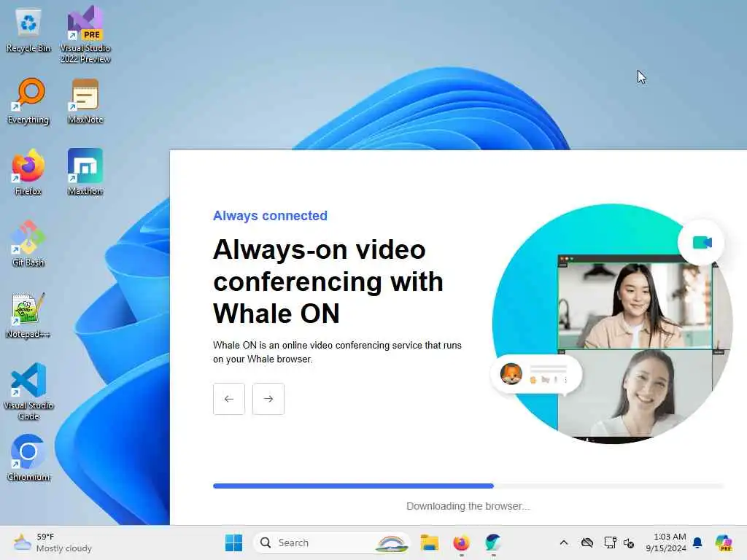Open notifications bell icon

pyautogui.click(x=697, y=542)
